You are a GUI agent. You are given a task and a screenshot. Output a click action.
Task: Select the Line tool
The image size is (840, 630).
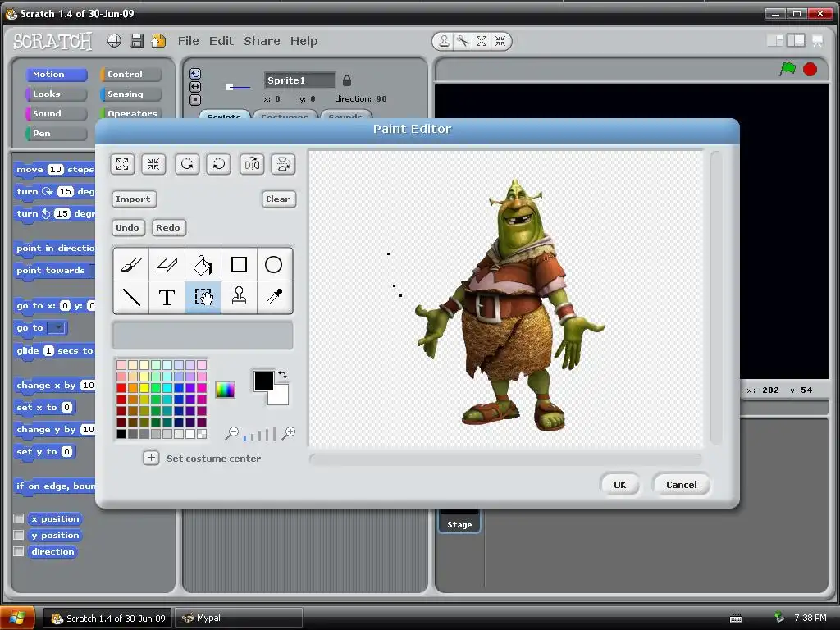(x=131, y=297)
